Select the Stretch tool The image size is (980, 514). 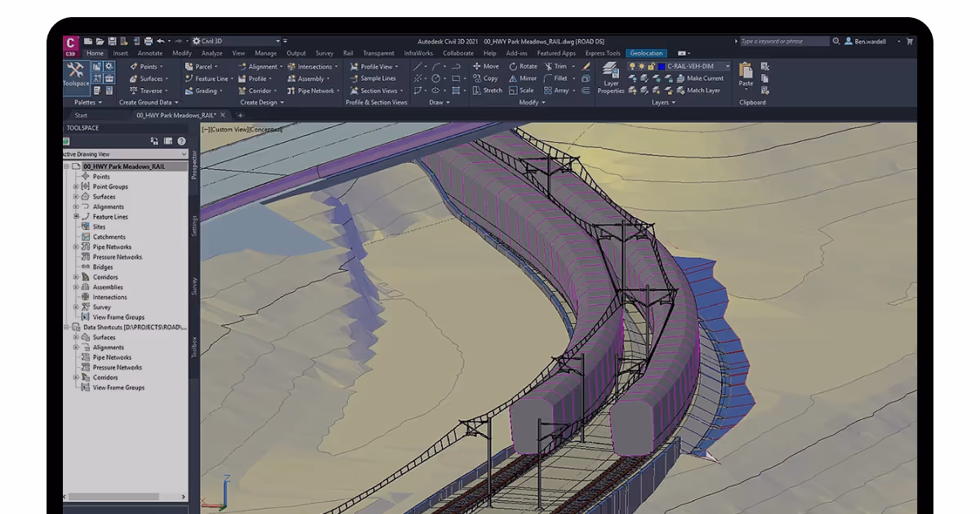487,91
